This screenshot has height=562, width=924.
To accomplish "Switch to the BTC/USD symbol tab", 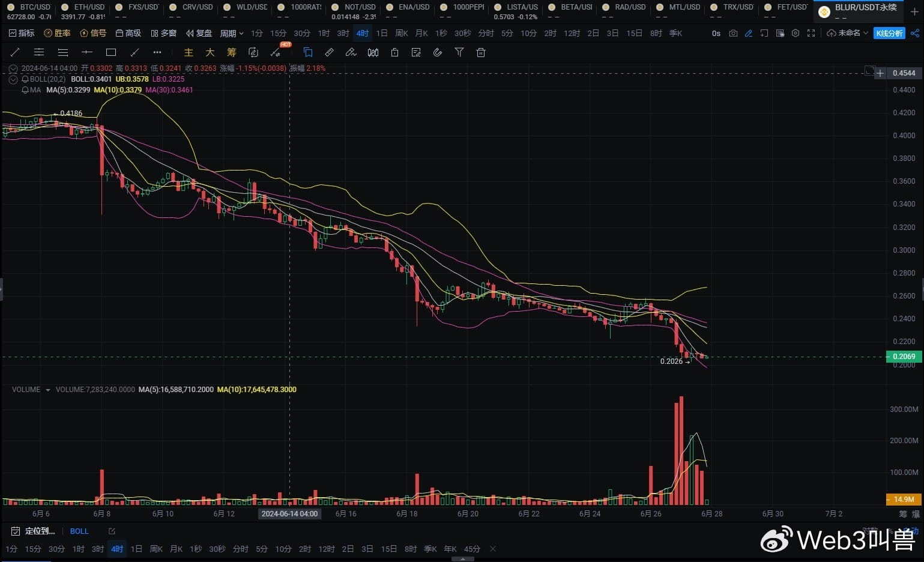I will point(29,11).
